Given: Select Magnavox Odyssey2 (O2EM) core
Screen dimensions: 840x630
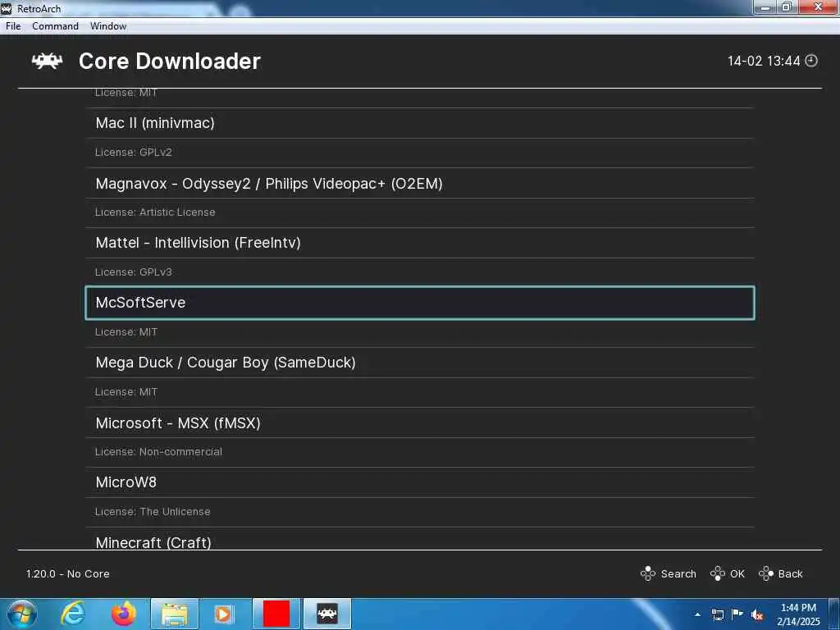Looking at the screenshot, I should coord(420,183).
